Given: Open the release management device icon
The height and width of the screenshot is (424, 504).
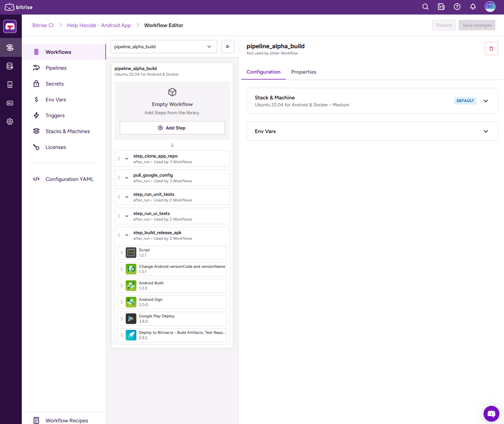Looking at the screenshot, I should [x=10, y=85].
